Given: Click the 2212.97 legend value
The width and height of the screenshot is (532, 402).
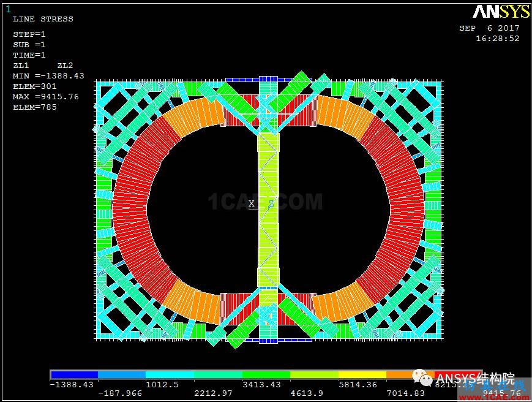Looking at the screenshot, I should click(213, 393).
